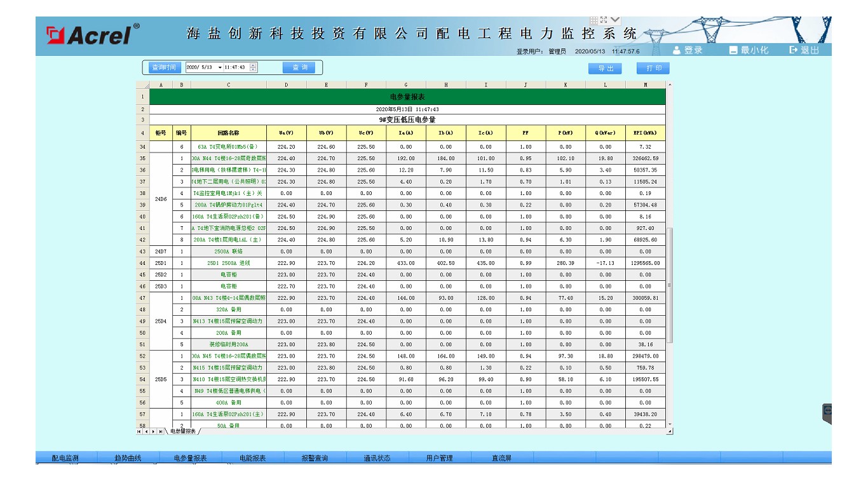Select the 电参量报表 sheet tab

(183, 431)
